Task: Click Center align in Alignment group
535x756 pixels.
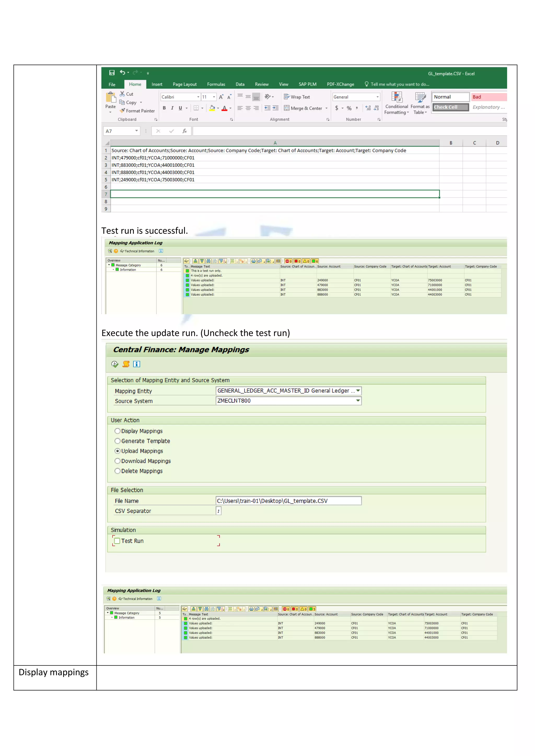Action: [248, 108]
